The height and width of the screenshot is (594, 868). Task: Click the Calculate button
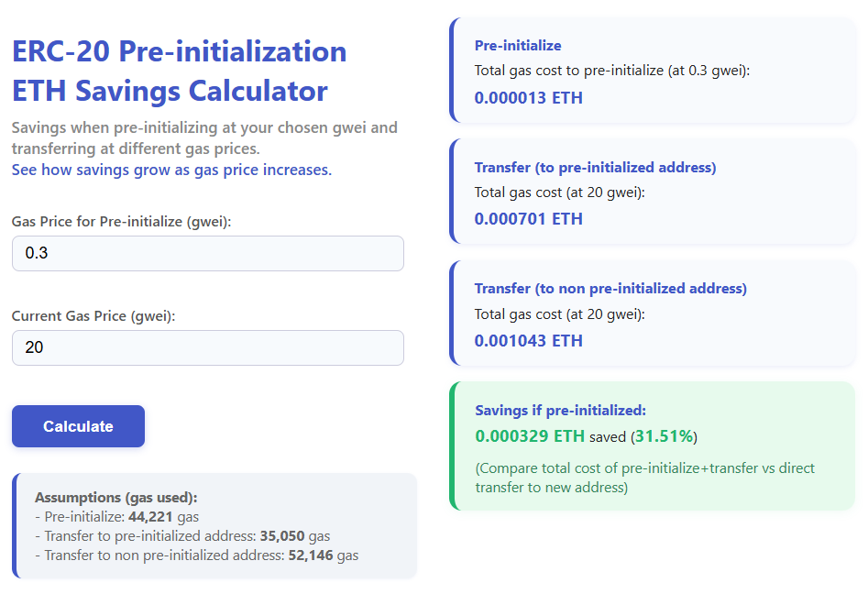coord(78,426)
